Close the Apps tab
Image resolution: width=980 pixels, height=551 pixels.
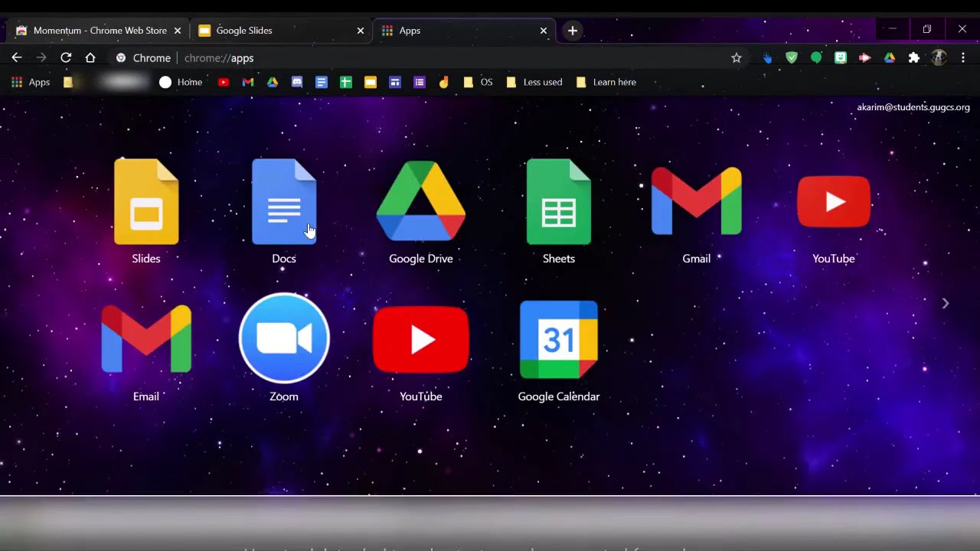coord(544,31)
